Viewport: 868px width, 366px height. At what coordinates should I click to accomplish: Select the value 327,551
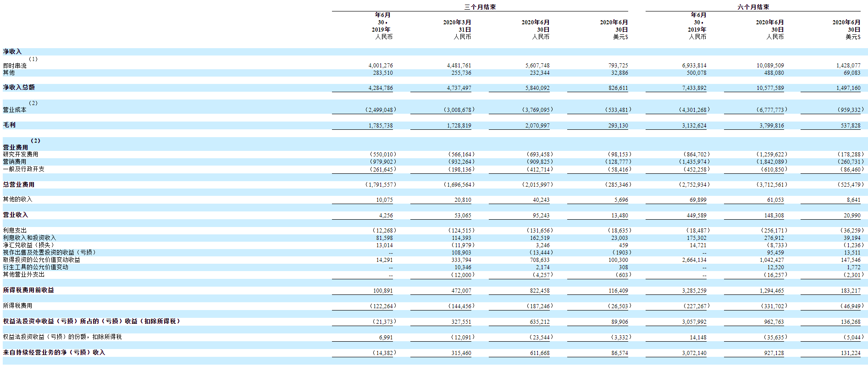461,322
